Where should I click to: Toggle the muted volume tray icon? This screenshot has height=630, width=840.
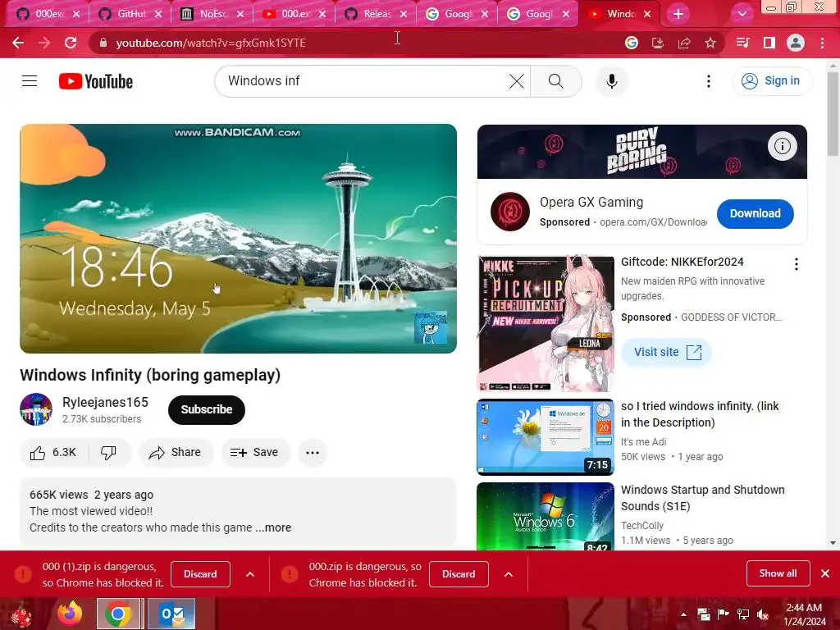(762, 614)
